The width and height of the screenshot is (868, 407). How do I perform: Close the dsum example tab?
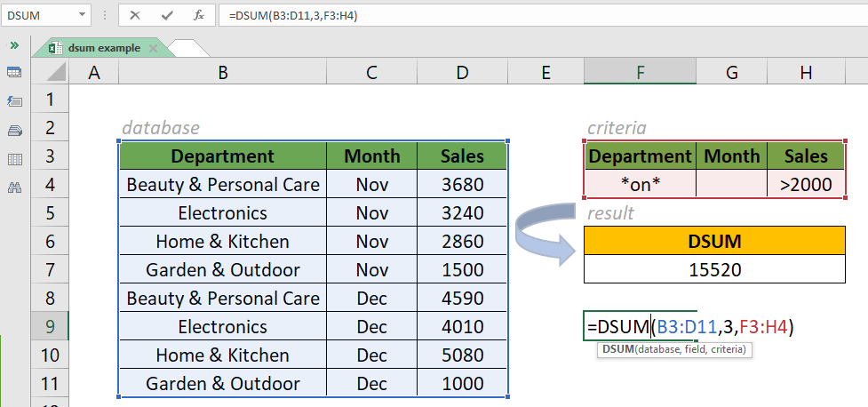point(152,48)
